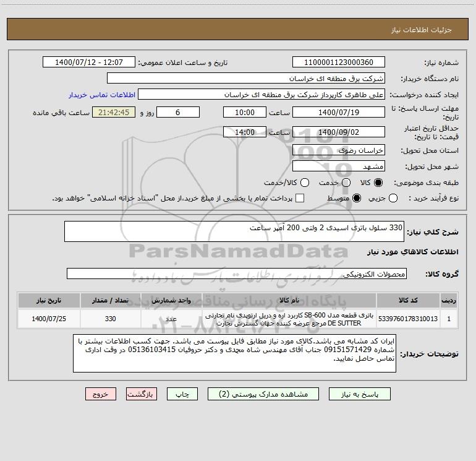Viewport: 476px width, 461px height.
Task: Click the requester field علی طاهری کارپرداز
Action: click(261, 95)
